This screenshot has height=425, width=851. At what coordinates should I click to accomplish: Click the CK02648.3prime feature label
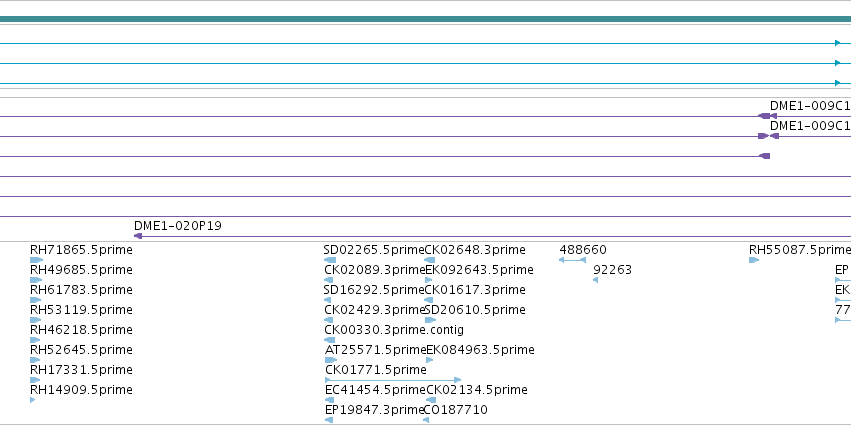(475, 250)
